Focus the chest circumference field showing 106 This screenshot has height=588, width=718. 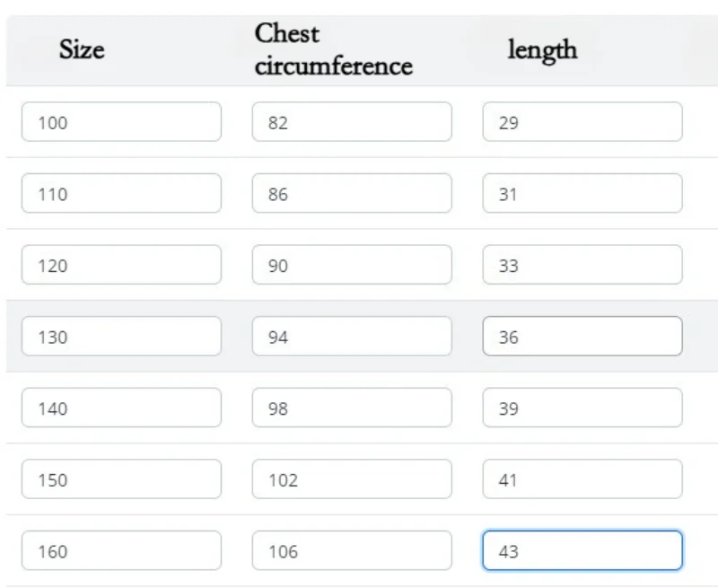click(352, 550)
